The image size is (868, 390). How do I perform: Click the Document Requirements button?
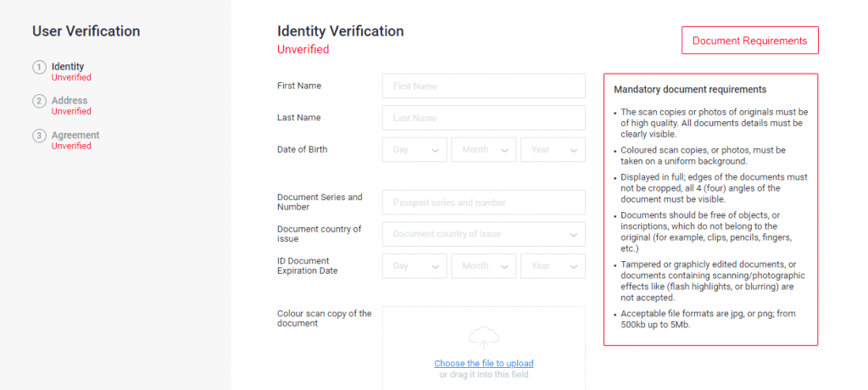click(x=749, y=41)
